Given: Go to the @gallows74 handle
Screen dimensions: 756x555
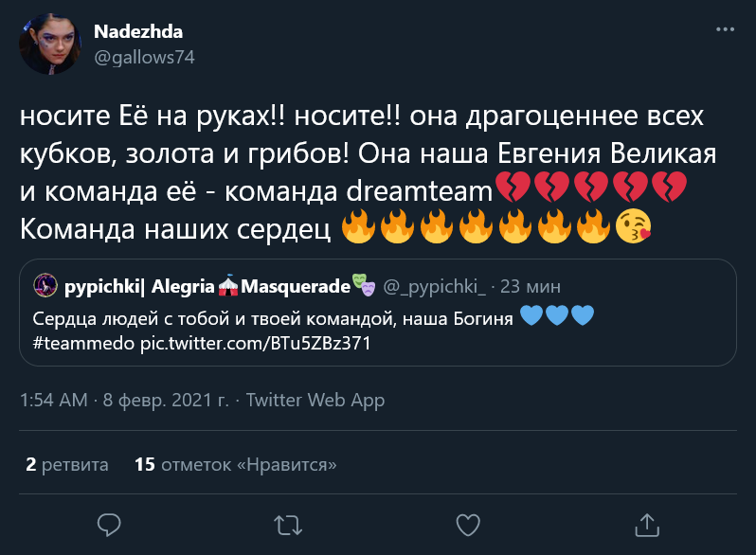Looking at the screenshot, I should (x=145, y=56).
